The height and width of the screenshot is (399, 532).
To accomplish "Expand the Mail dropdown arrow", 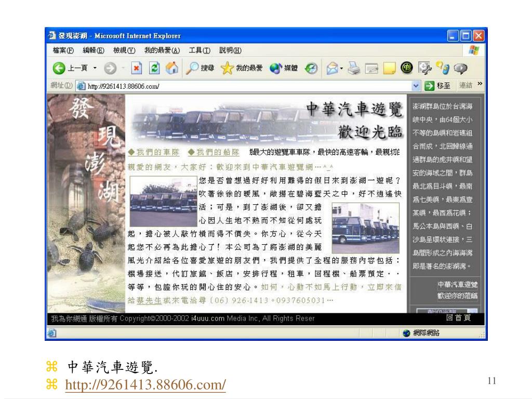I will (341, 68).
